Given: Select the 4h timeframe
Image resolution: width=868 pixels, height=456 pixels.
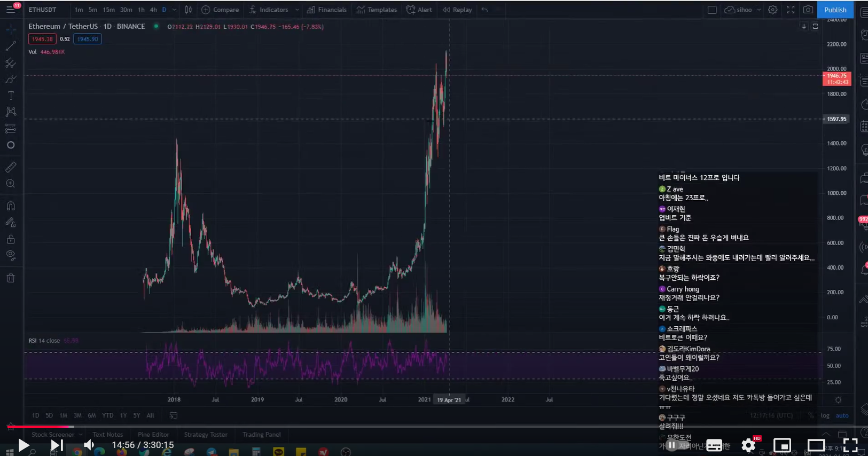Looking at the screenshot, I should pos(153,10).
